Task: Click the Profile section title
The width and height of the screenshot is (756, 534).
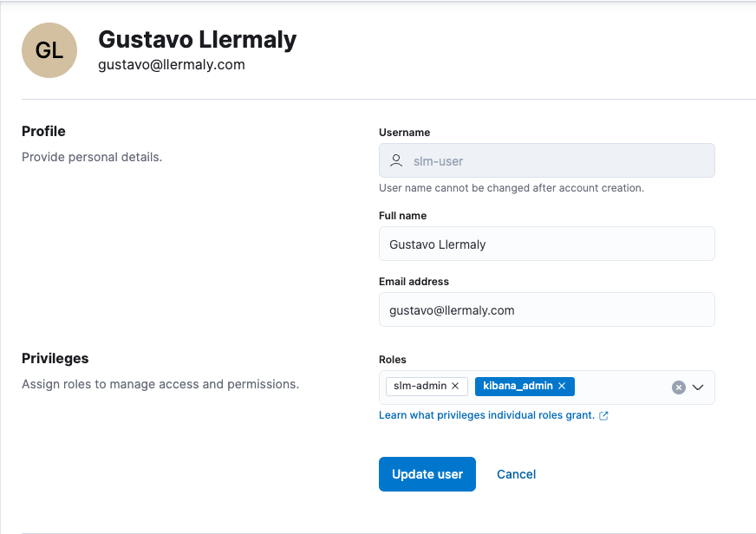Action: coord(43,131)
